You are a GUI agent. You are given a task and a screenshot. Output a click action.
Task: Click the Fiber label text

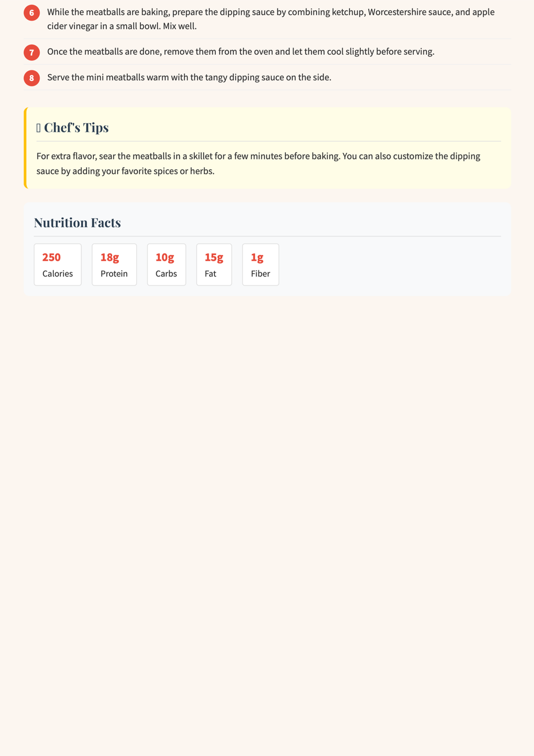(261, 273)
